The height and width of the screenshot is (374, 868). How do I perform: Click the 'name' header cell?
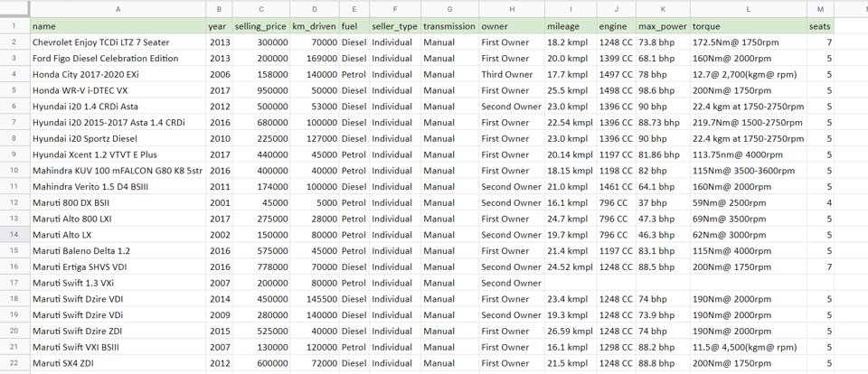tap(118, 26)
